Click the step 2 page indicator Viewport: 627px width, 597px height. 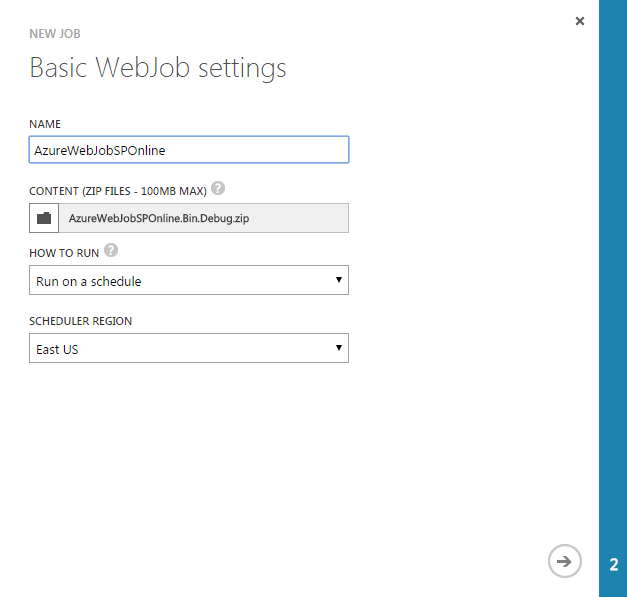[613, 564]
